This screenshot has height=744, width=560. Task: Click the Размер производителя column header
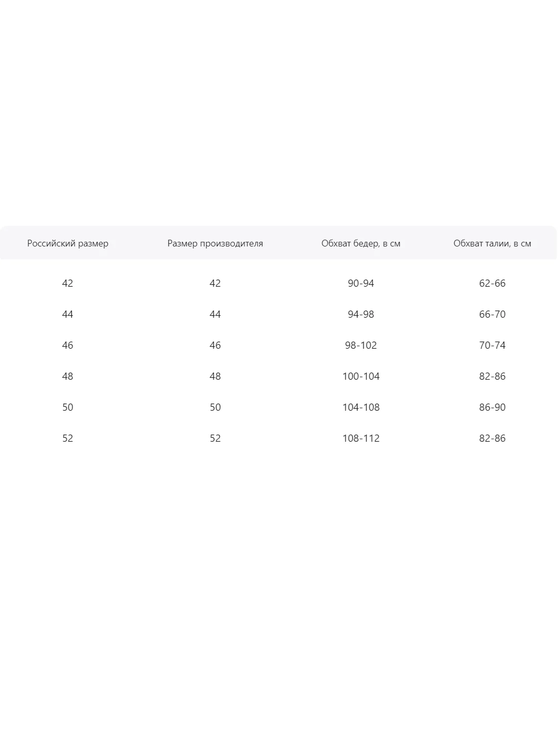pyautogui.click(x=215, y=243)
